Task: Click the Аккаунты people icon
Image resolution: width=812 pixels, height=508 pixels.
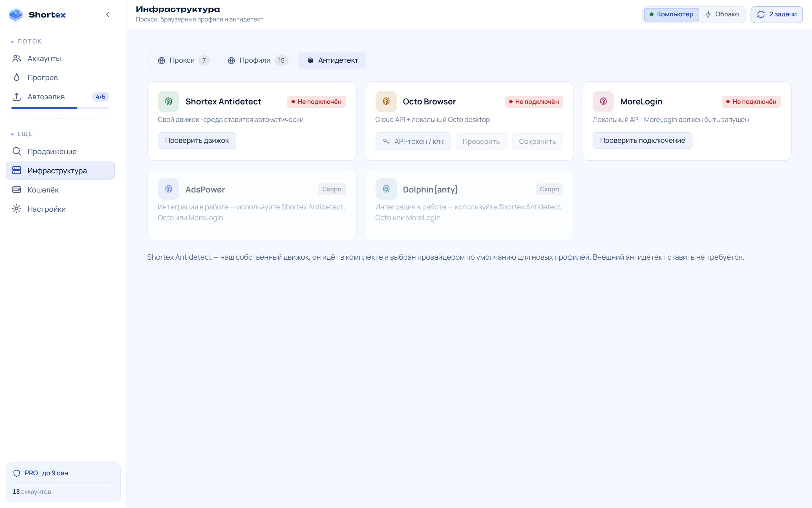Action: (17, 58)
